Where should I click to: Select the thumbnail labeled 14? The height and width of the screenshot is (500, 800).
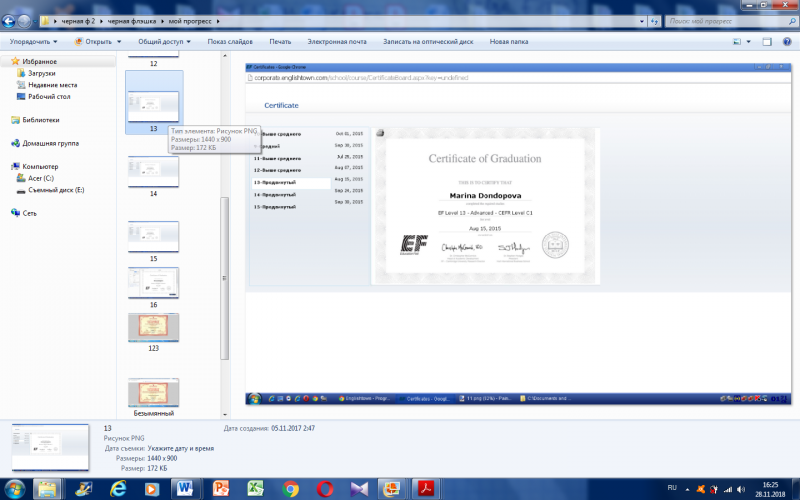(154, 171)
